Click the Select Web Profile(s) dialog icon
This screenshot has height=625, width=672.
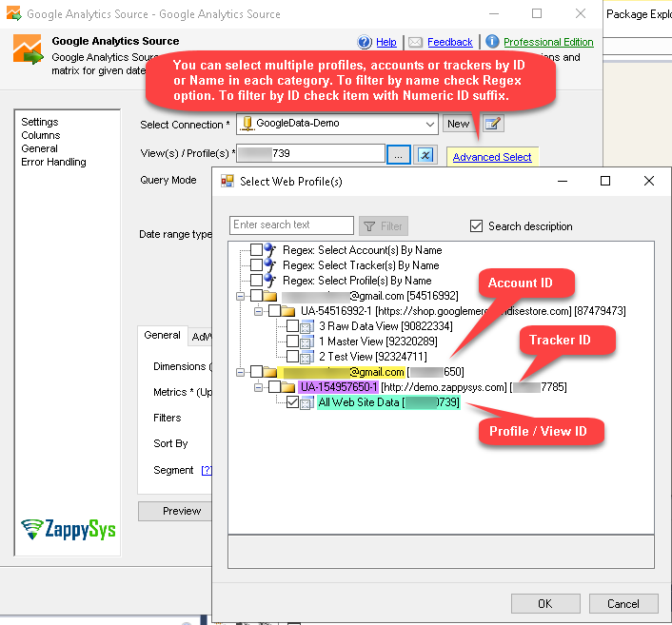227,181
